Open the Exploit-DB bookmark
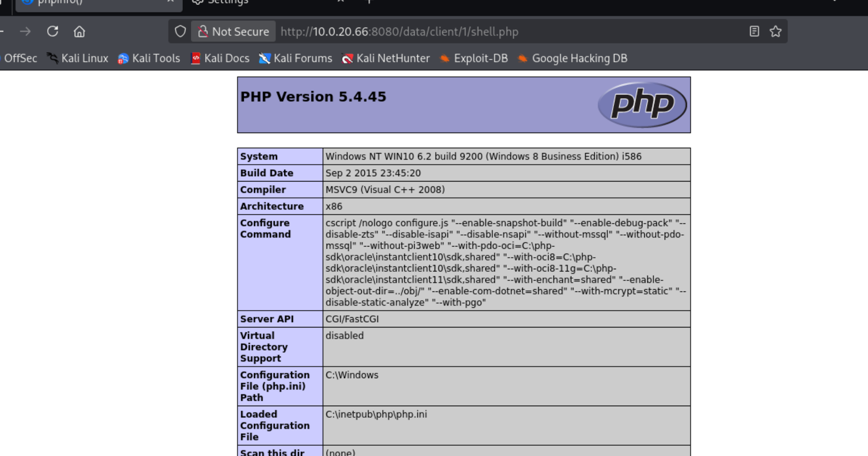Screen dimensions: 868x456 [x=474, y=58]
